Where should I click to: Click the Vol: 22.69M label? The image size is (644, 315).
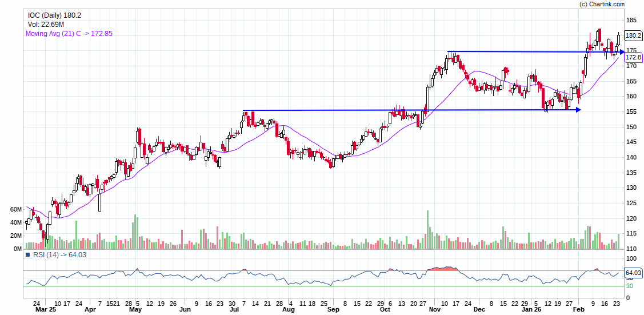click(45, 25)
